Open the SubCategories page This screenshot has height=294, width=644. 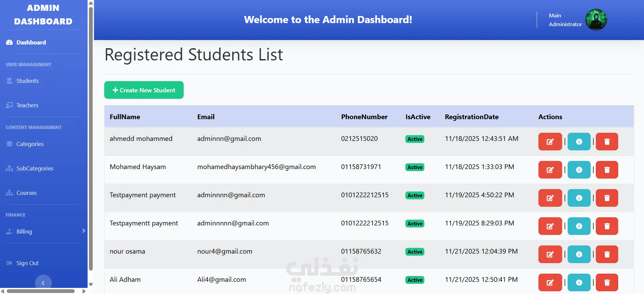(35, 168)
